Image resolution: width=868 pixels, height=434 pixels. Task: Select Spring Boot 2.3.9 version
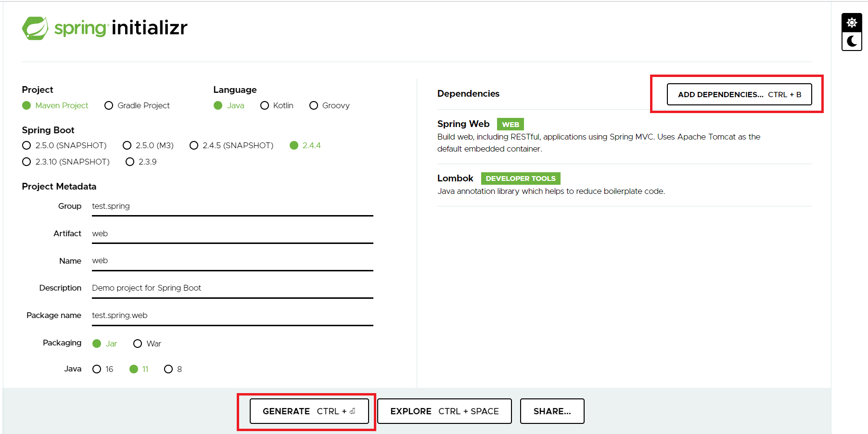click(141, 162)
